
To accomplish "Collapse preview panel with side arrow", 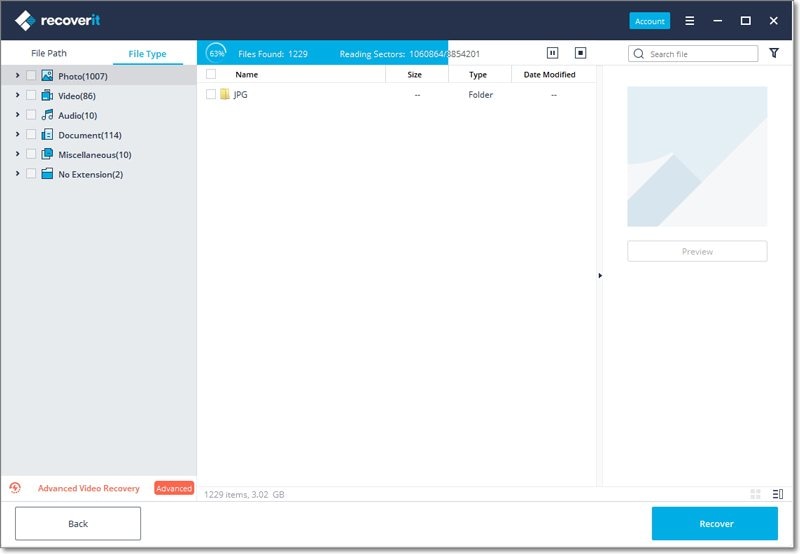I will [600, 275].
